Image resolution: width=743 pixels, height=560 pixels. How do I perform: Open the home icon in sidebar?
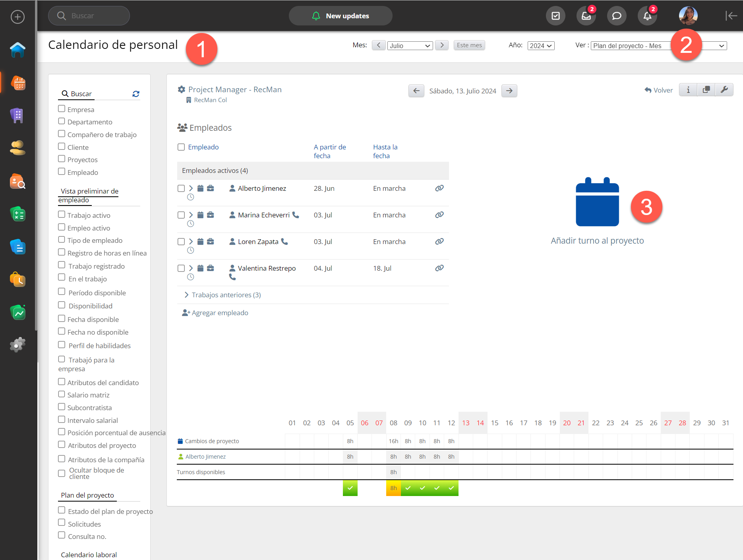[x=17, y=50]
